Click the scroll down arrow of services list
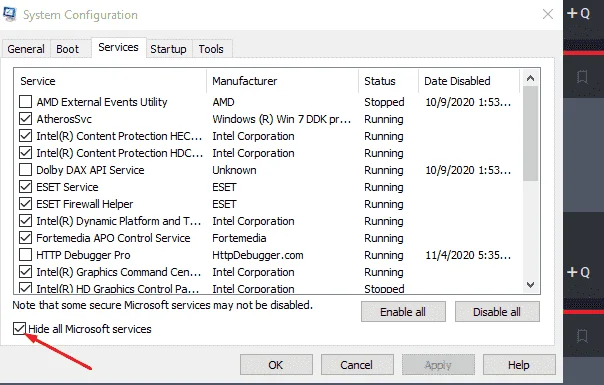This screenshot has width=604, height=385. click(530, 285)
